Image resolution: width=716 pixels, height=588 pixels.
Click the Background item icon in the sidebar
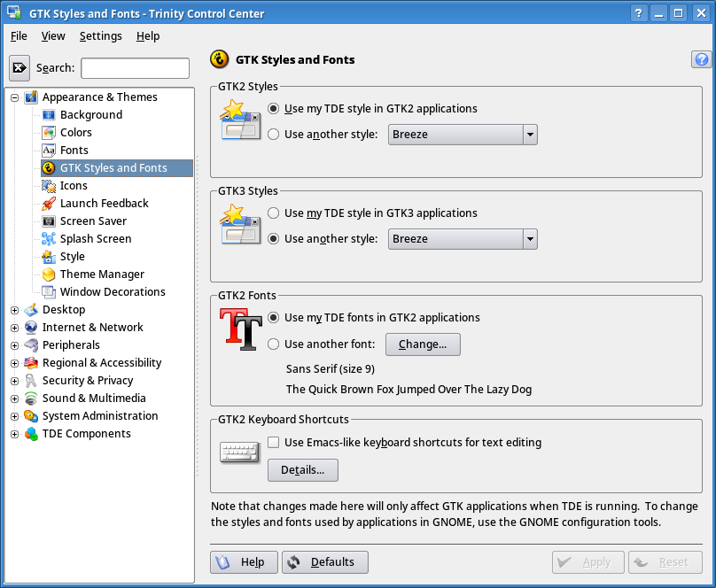(49, 114)
